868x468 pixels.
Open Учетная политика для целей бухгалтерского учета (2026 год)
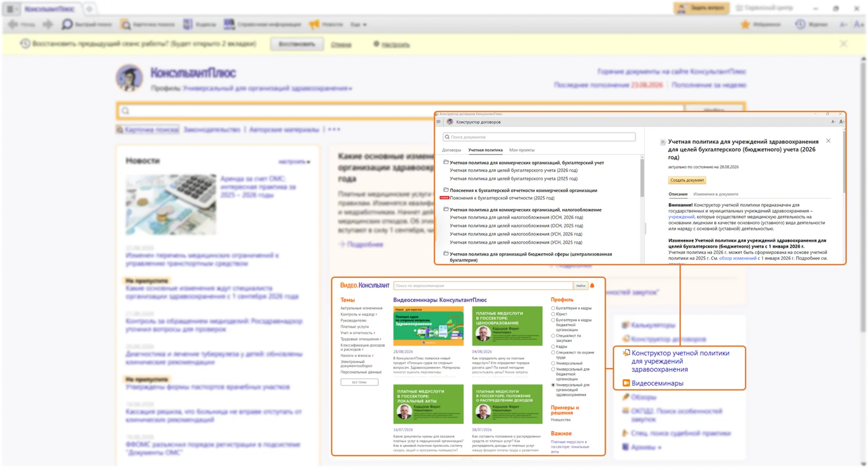pyautogui.click(x=514, y=170)
